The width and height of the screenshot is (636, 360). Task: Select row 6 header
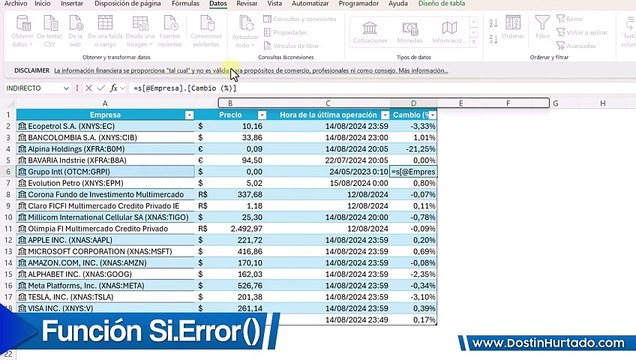point(8,172)
